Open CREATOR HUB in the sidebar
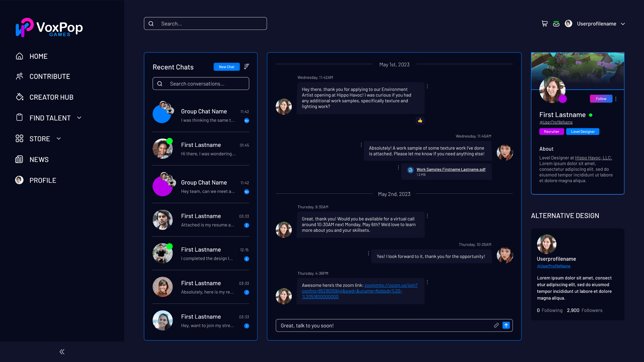Screen dimensions: 644x362 (51, 97)
